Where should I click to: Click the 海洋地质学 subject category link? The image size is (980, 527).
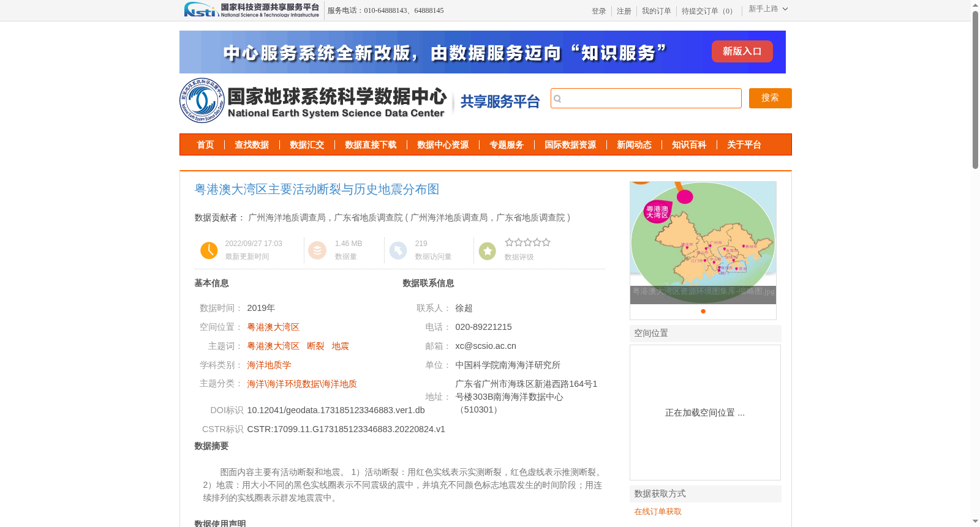269,365
